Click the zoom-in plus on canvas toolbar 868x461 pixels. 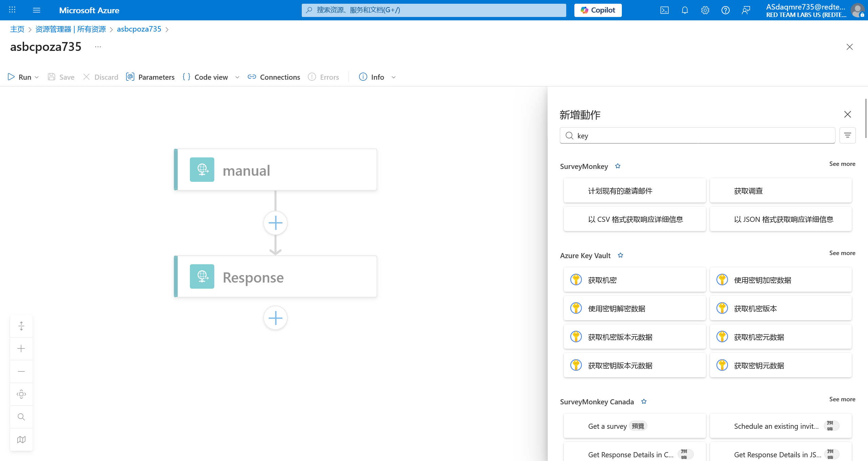tap(21, 349)
